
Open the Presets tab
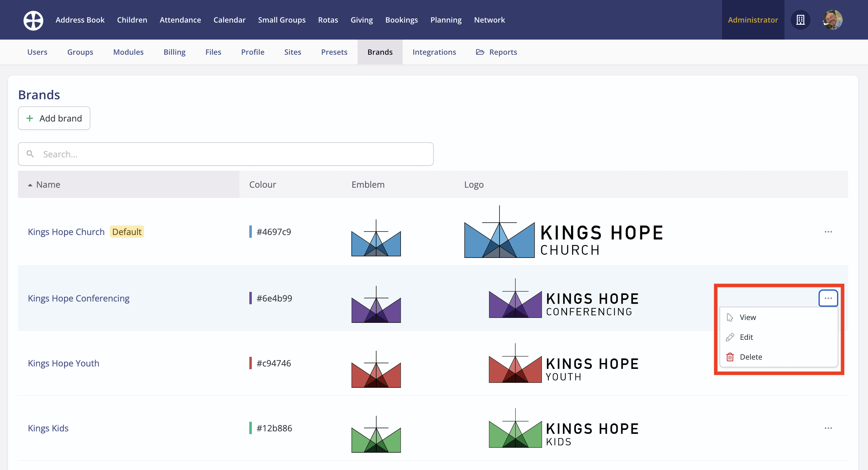coord(334,52)
